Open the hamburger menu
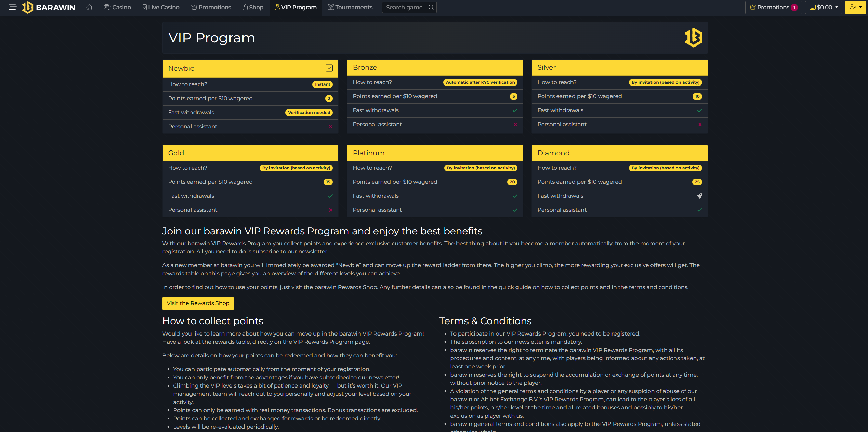The image size is (868, 432). 12,7
